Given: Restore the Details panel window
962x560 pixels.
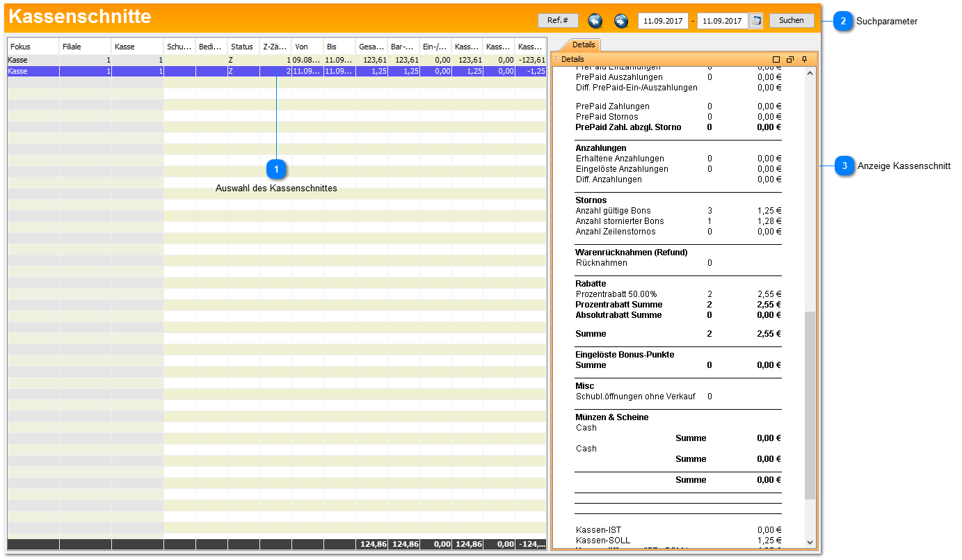Looking at the screenshot, I should click(x=790, y=60).
